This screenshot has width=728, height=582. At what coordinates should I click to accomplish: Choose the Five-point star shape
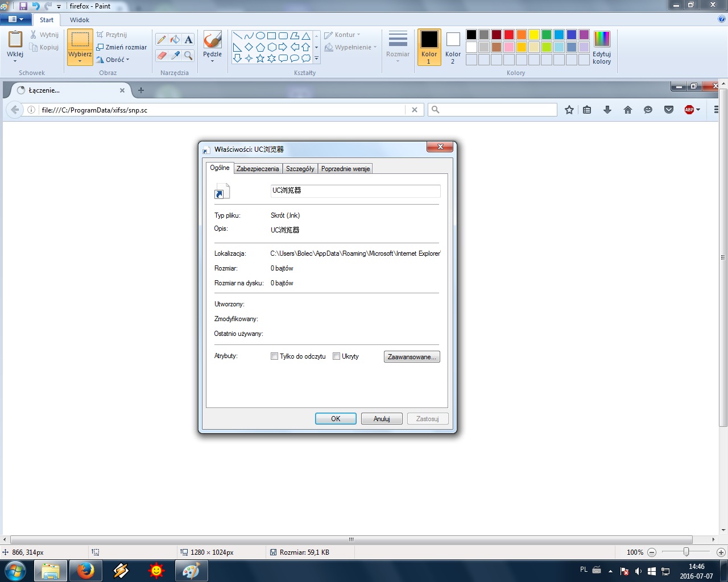260,58
